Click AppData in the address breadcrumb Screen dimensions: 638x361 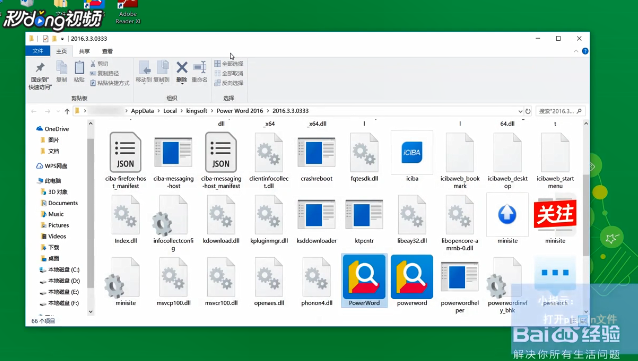tap(142, 111)
